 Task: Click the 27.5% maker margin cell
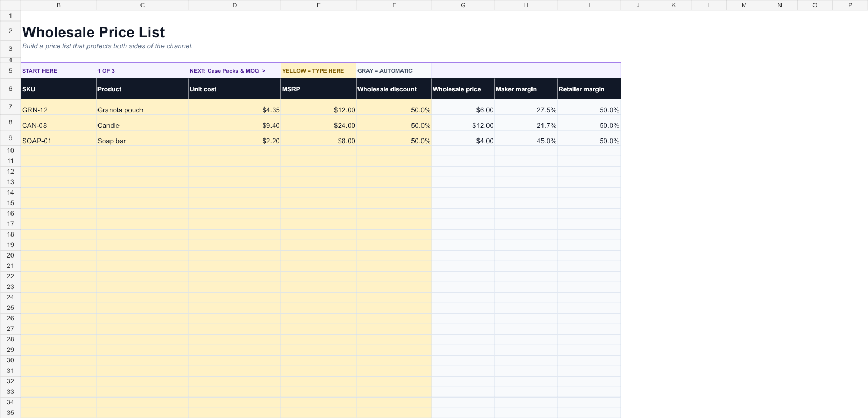(x=526, y=107)
